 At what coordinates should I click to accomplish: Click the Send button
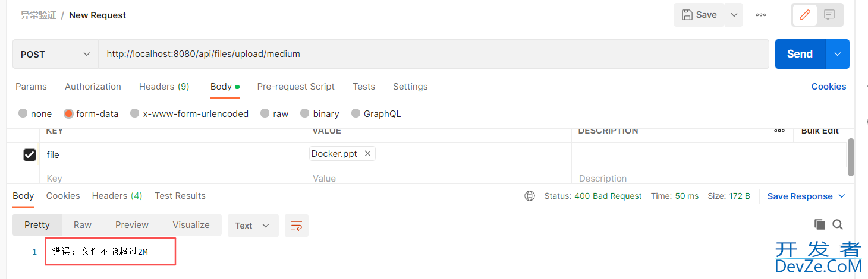click(x=800, y=54)
